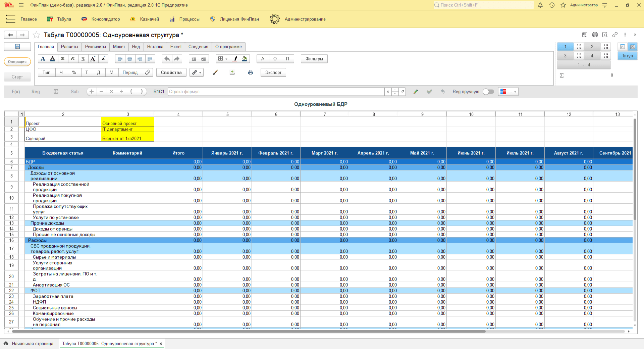The image size is (644, 349).
Task: Click the Фильтры button
Action: (314, 59)
